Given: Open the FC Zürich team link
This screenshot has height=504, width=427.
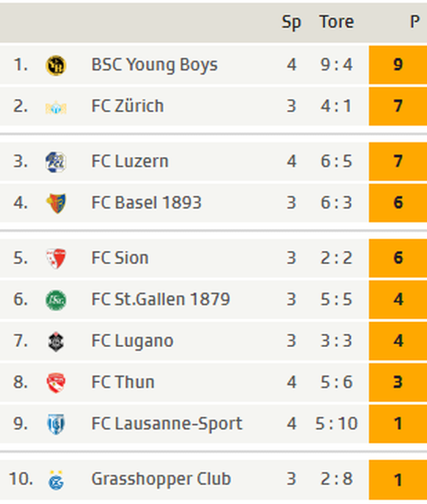Looking at the screenshot, I should coord(128,106).
